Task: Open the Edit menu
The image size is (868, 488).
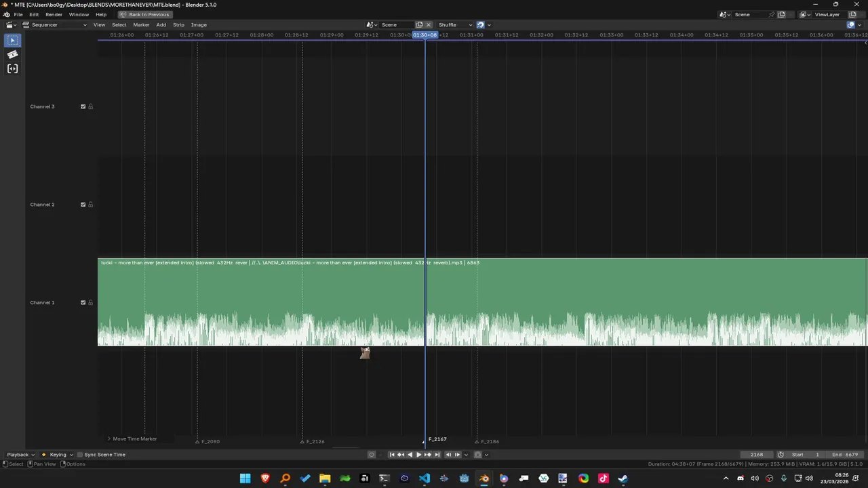Action: (34, 14)
